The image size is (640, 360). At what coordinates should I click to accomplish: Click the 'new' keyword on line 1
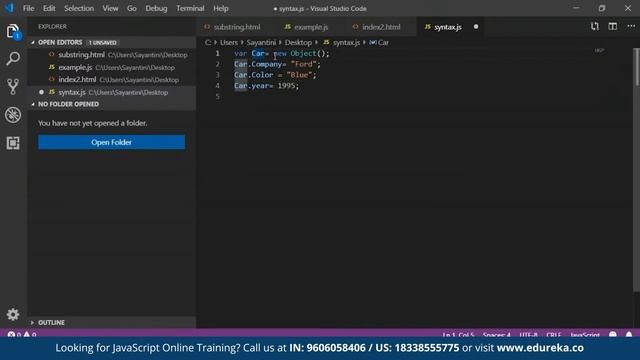tap(280, 53)
